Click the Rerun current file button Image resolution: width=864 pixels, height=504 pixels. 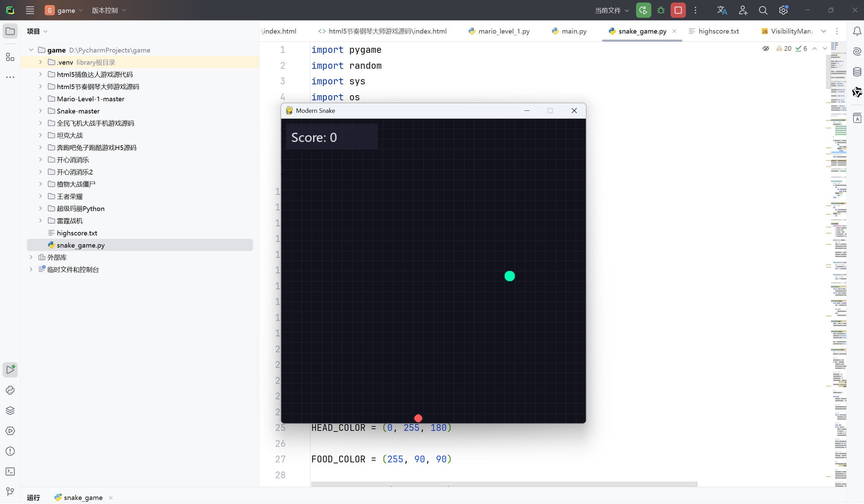click(x=643, y=10)
